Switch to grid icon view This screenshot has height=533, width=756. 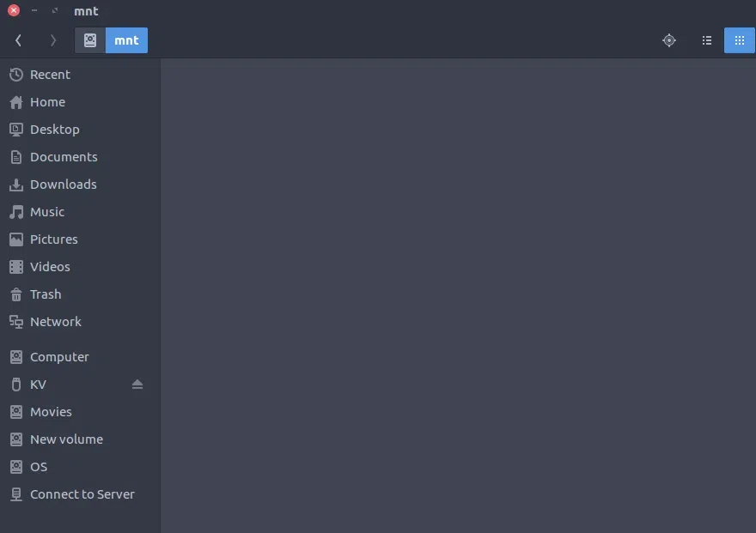(739, 40)
